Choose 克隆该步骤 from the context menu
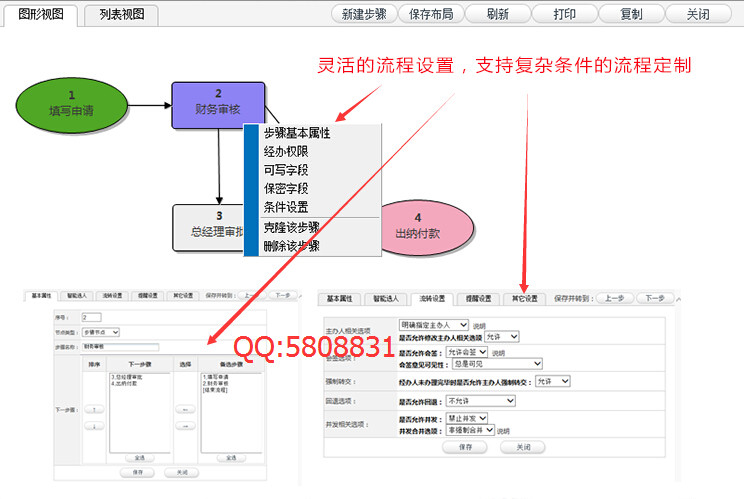The height and width of the screenshot is (499, 744). (292, 227)
